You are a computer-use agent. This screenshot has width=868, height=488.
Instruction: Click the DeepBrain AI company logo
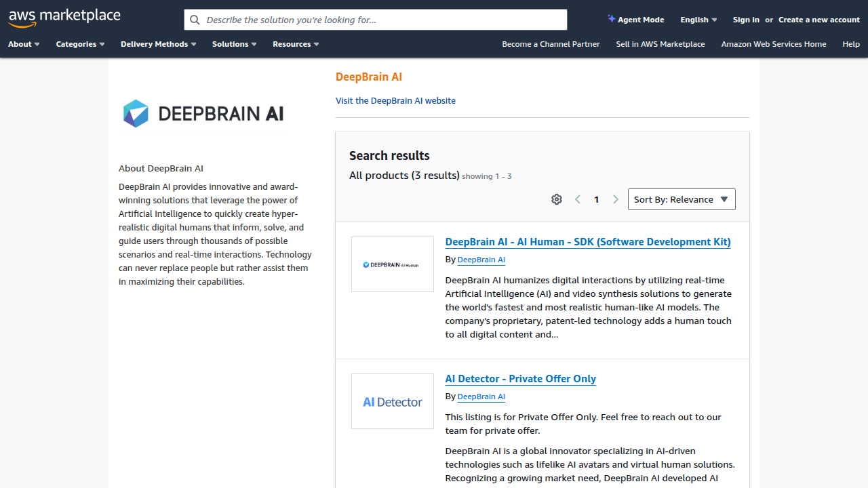tap(203, 113)
